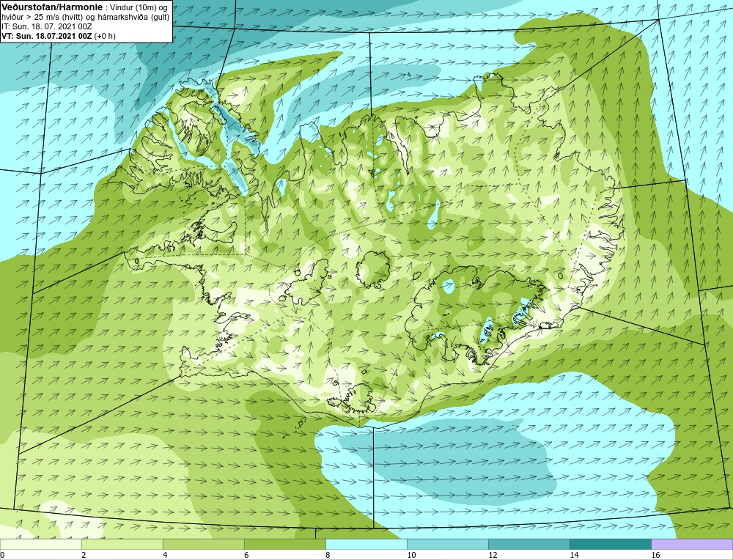Click the legend scale label "10"
The image size is (733, 560).
411,556
